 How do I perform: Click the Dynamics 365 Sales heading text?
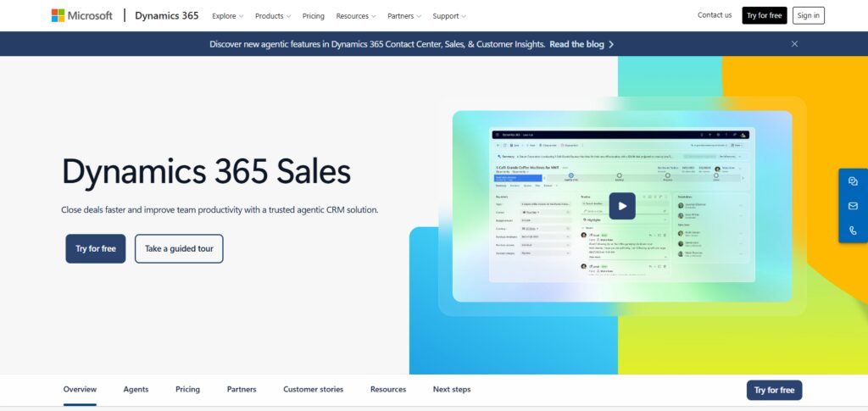pos(206,171)
